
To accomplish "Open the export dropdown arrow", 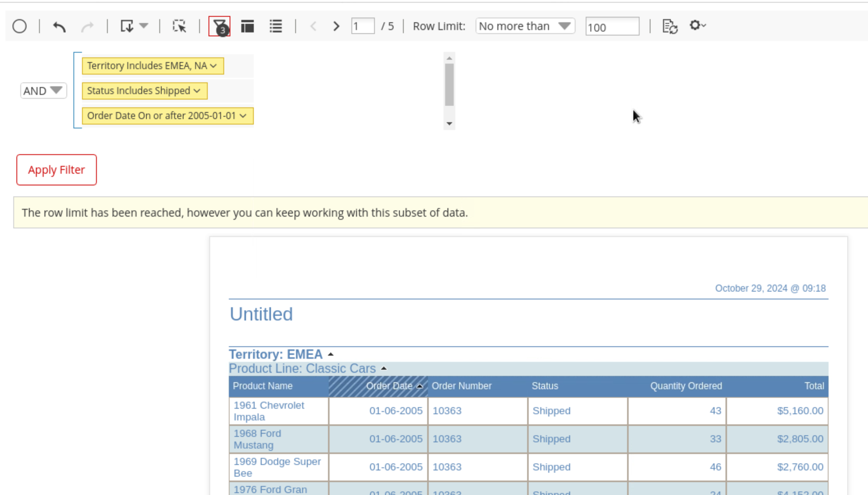I will [x=144, y=26].
